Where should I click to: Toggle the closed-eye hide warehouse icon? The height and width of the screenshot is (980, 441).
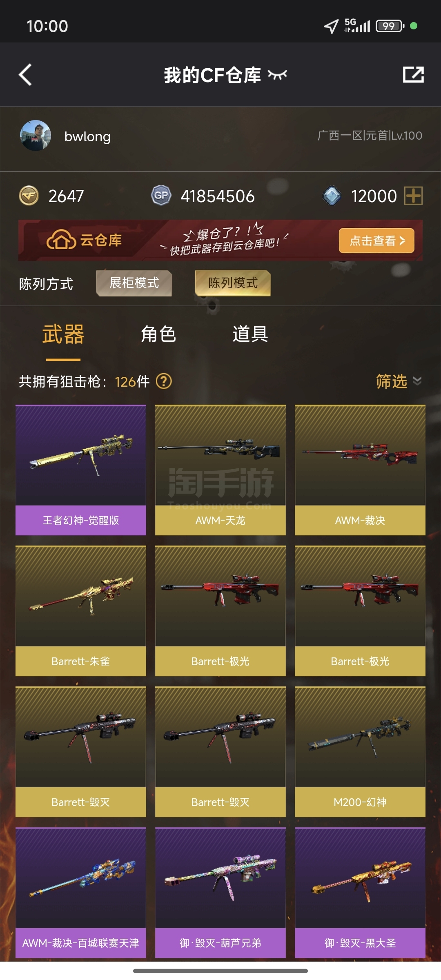277,75
